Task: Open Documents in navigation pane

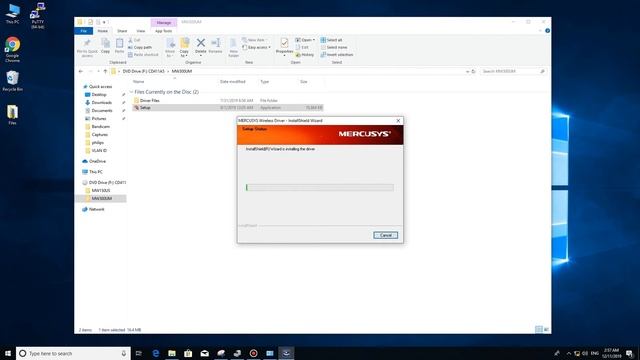Action: 102,111
